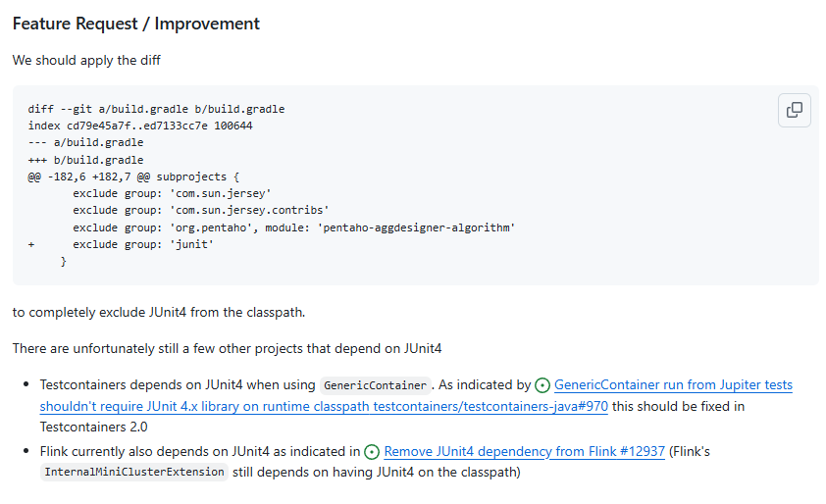Click the added exclude group 'junit' line

[x=121, y=244]
